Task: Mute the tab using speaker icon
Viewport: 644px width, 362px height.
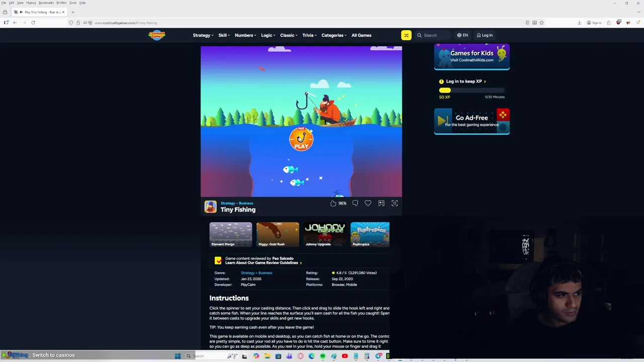Action: point(21,12)
